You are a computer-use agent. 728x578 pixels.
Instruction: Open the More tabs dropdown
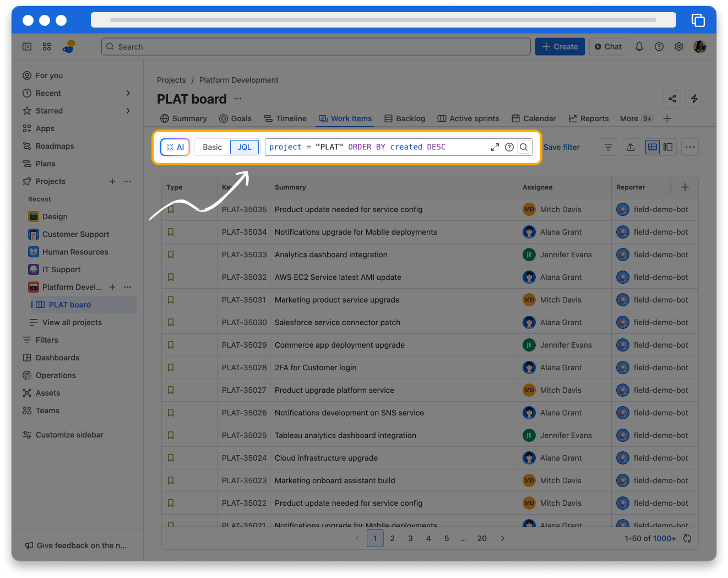(x=636, y=118)
